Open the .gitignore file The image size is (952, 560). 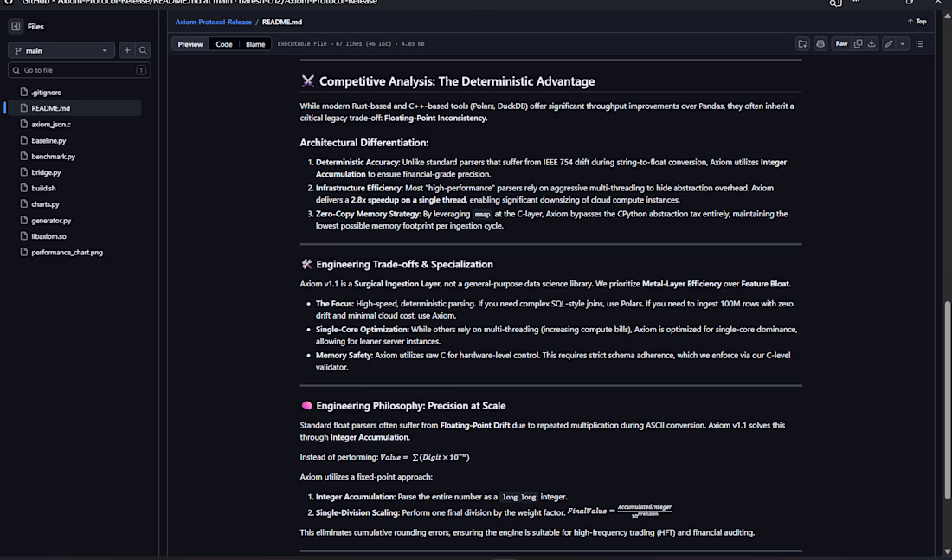coord(46,93)
